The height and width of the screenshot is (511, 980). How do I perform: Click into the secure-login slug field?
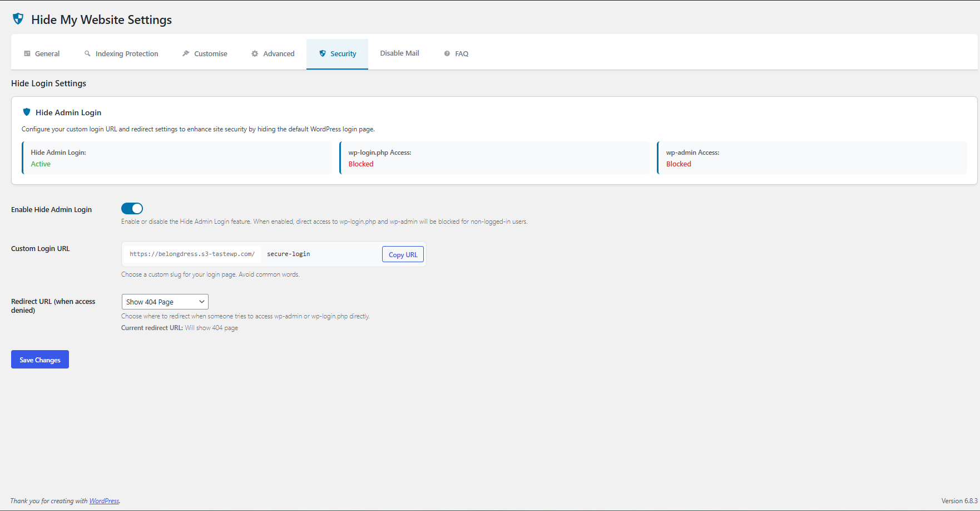coord(320,254)
